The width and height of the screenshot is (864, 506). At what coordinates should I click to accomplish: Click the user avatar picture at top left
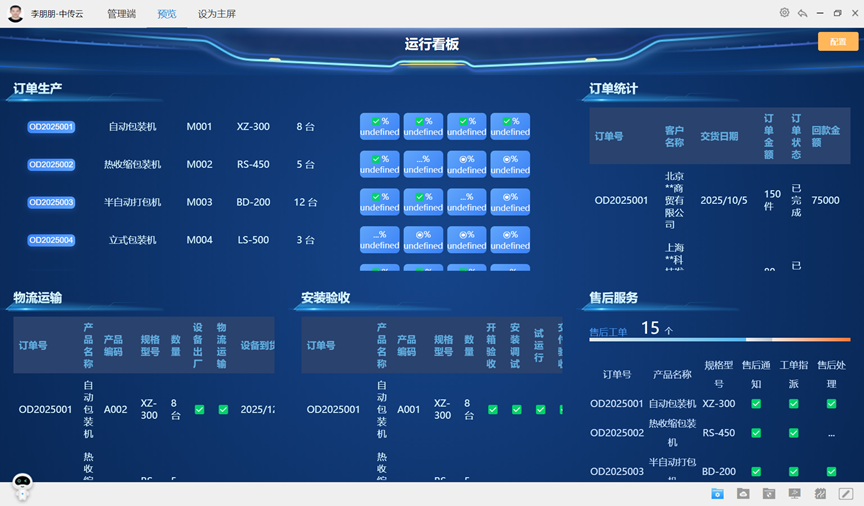[15, 14]
